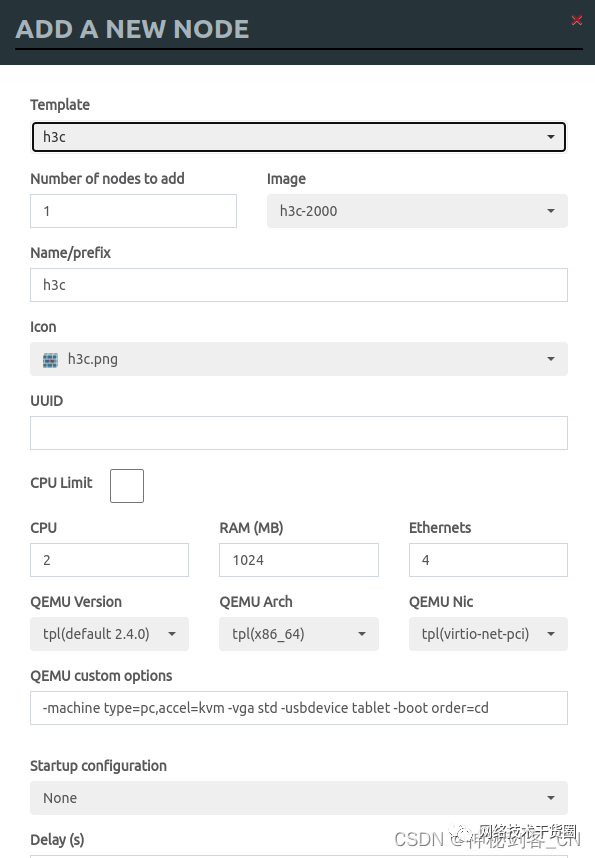The image size is (595, 858).
Task: Open the Icon dropdown to change node icon
Action: point(299,359)
